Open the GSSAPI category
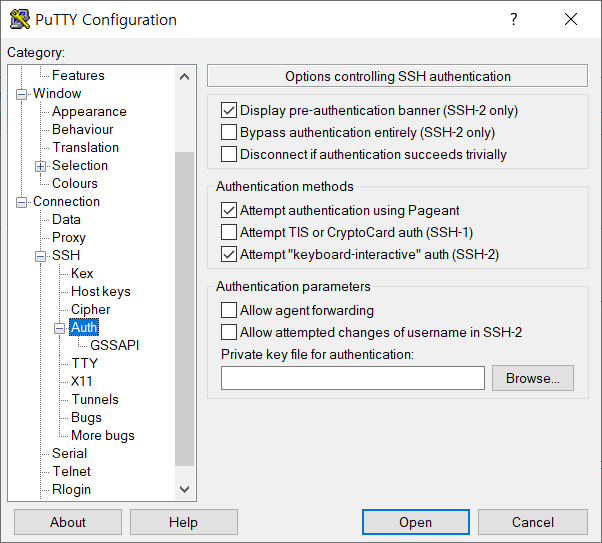602x543 pixels. [114, 345]
